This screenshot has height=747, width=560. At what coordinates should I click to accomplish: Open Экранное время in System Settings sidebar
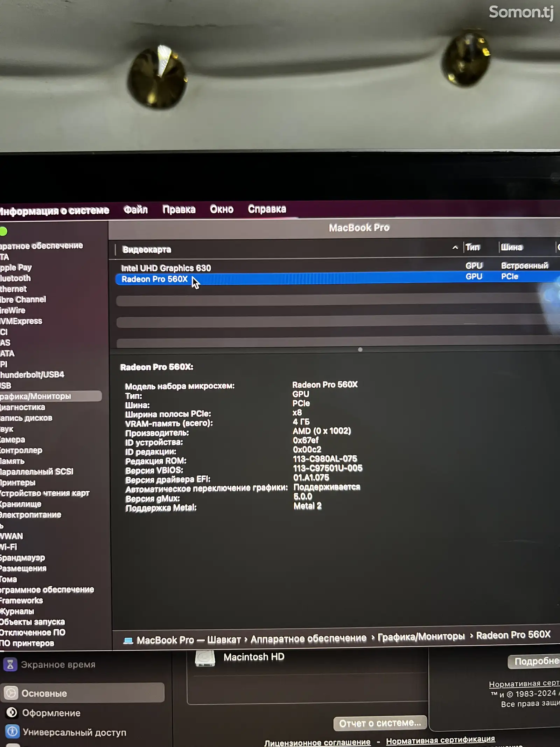(49, 664)
